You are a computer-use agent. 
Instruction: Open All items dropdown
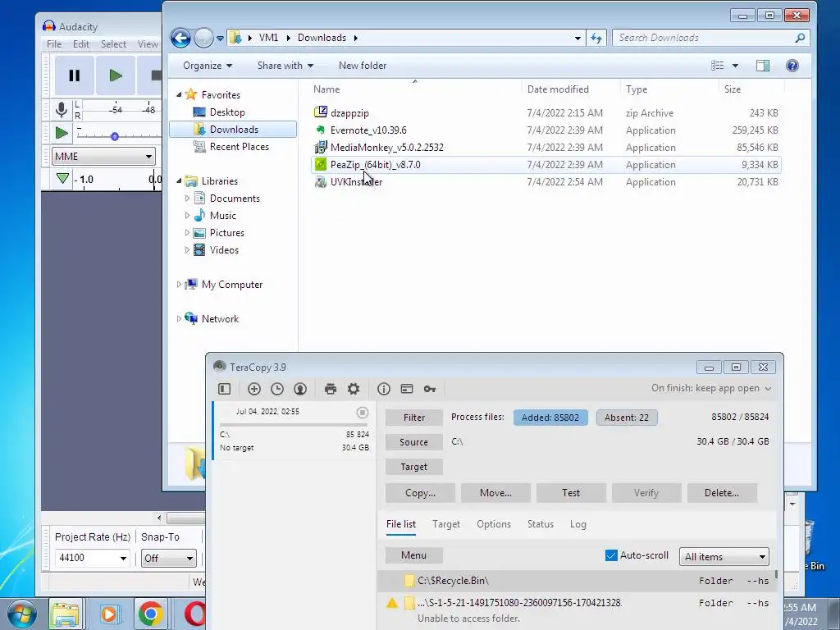[x=724, y=557]
